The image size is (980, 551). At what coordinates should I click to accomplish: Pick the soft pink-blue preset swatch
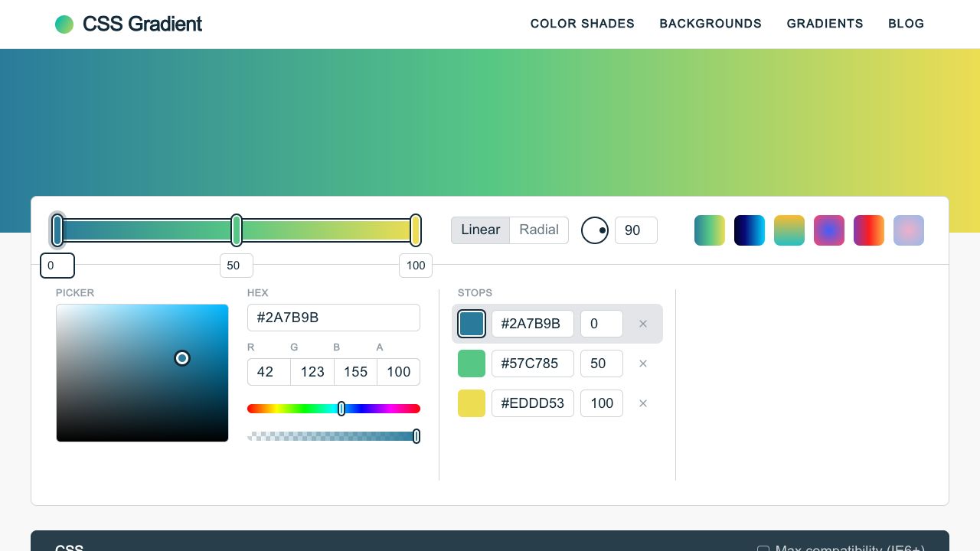pyautogui.click(x=909, y=230)
